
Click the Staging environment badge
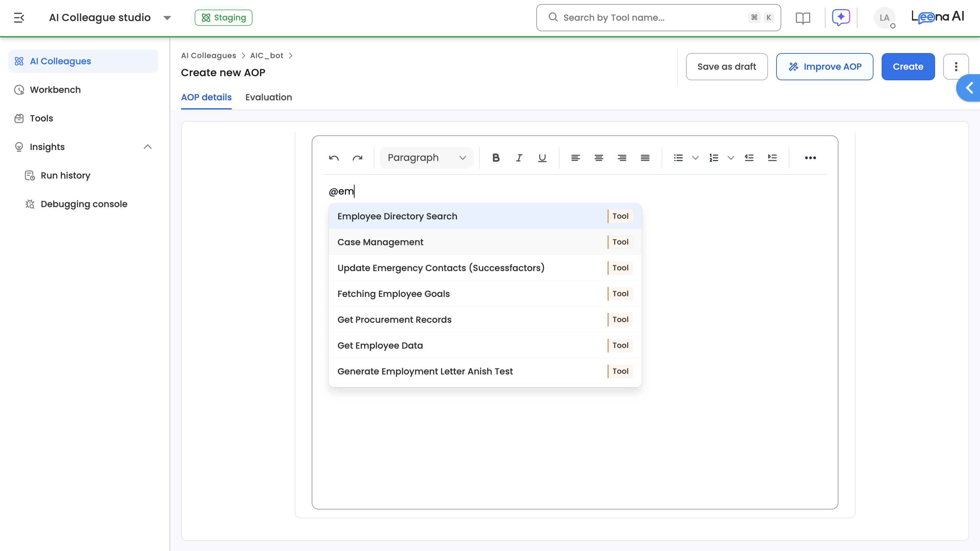point(223,17)
